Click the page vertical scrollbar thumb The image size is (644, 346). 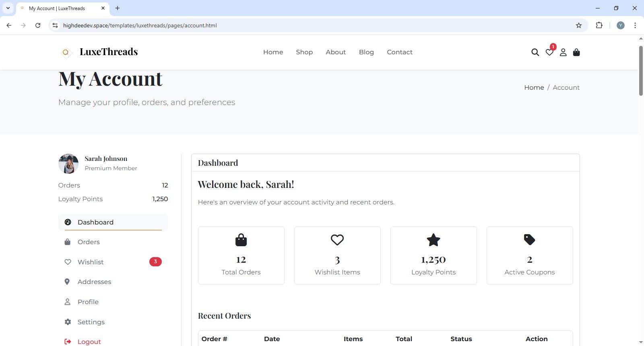click(x=641, y=70)
